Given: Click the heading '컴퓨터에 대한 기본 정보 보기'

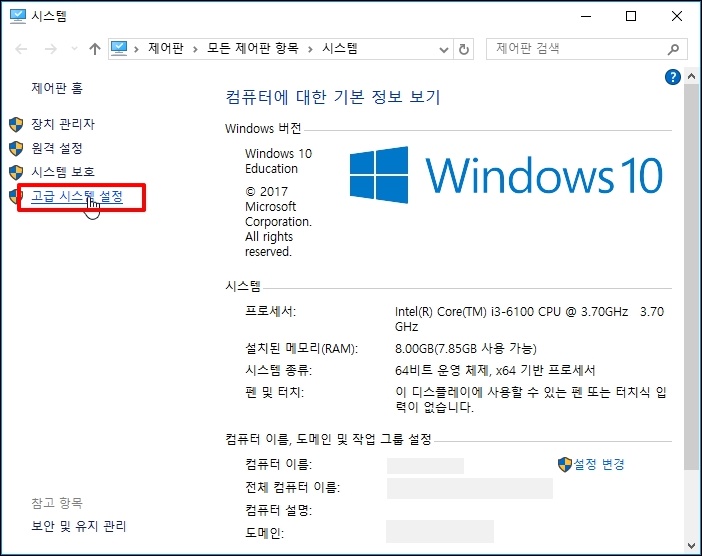Looking at the screenshot, I should pyautogui.click(x=333, y=97).
